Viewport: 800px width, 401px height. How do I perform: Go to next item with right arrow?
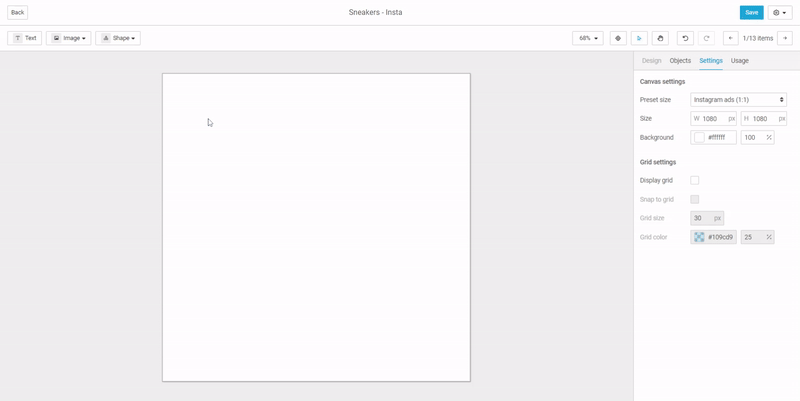(x=785, y=38)
